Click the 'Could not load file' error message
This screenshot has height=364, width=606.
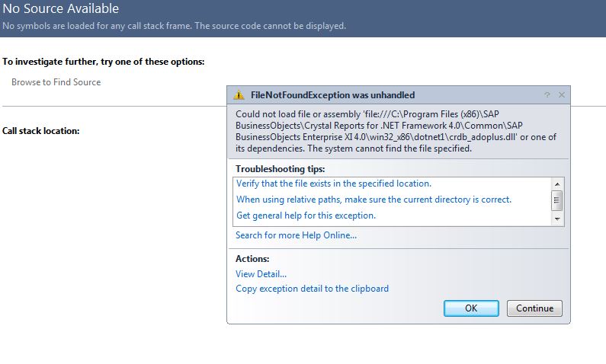point(396,132)
